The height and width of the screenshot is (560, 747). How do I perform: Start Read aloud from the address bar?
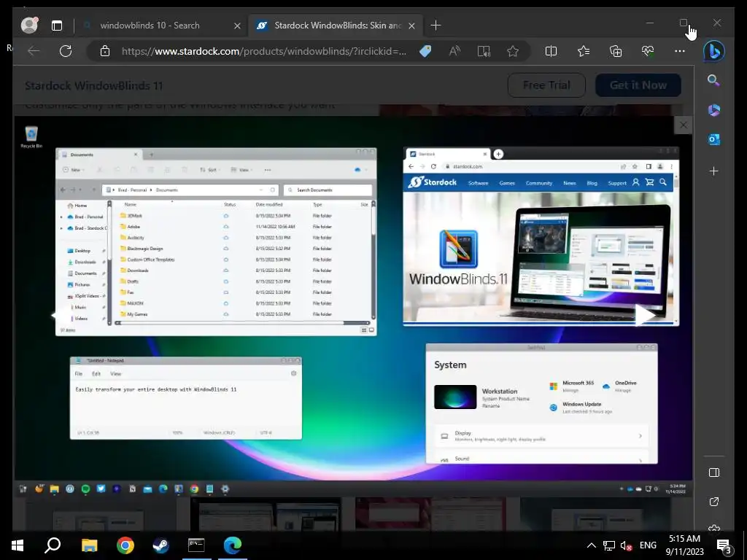click(x=454, y=51)
